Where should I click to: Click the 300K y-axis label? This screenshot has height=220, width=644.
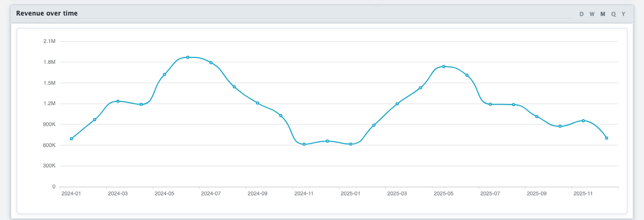[49, 166]
